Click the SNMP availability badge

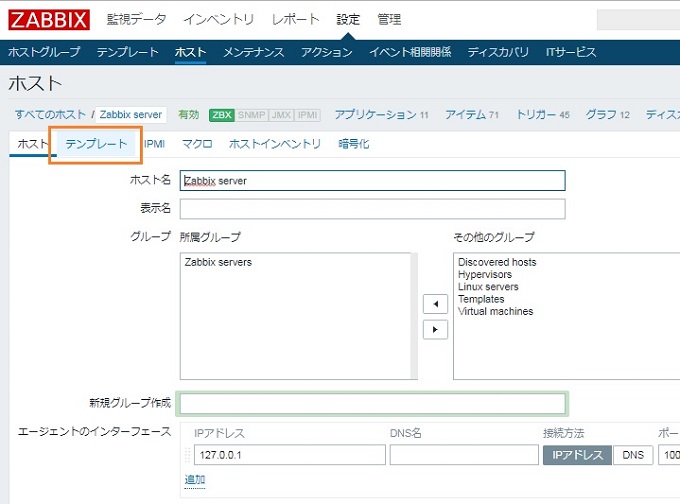point(252,115)
